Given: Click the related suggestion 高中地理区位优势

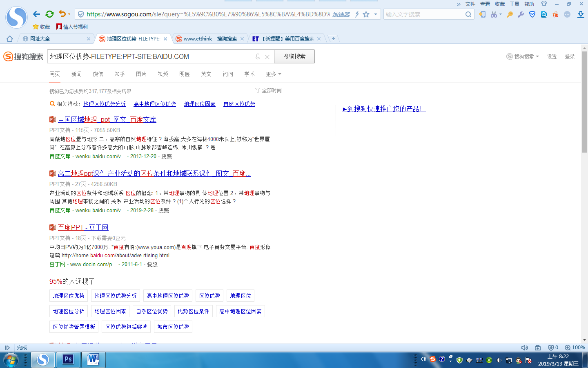Looking at the screenshot, I should 155,104.
